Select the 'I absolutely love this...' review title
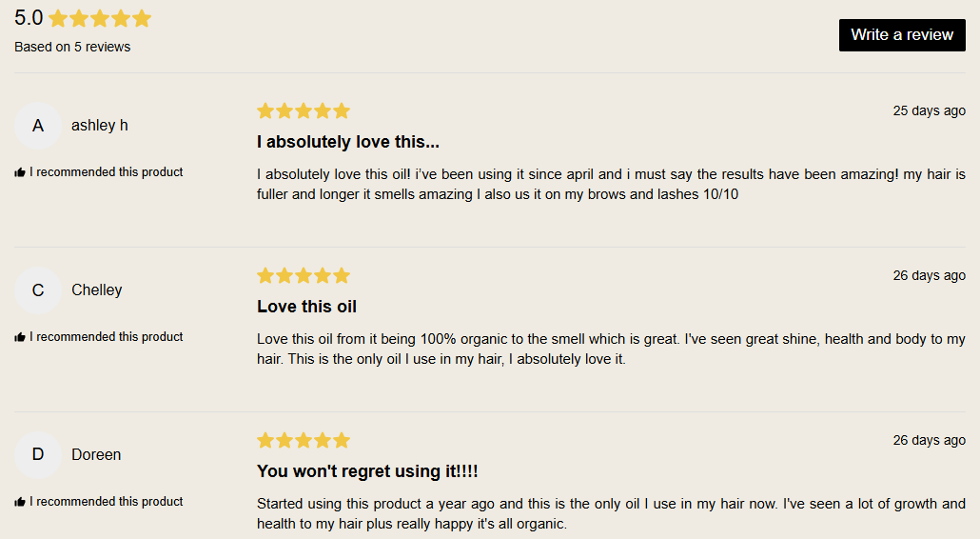The image size is (980, 539). coord(347,143)
